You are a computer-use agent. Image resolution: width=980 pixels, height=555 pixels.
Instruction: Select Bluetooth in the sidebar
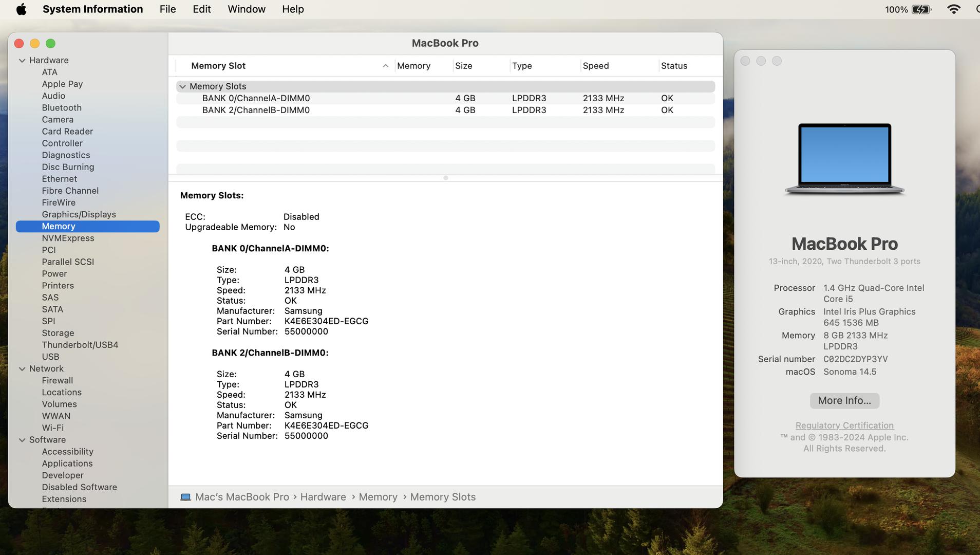62,108
